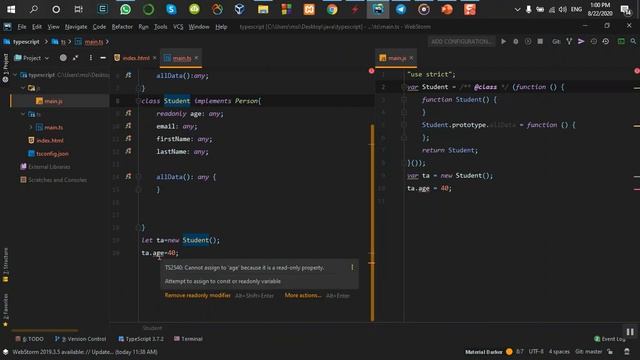The height and width of the screenshot is (360, 640).
Task: Open the Project panel options three-dot menu
Action: click(91, 58)
